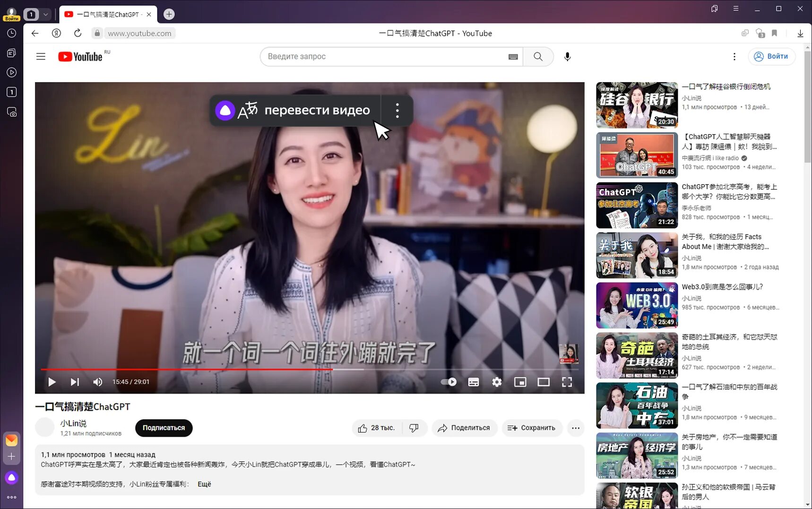Open a new browser tab
Screen dimensions: 812x509
169,14
